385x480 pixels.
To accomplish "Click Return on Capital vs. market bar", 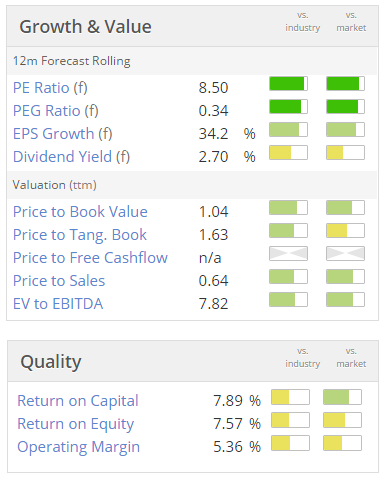I will point(342,397).
